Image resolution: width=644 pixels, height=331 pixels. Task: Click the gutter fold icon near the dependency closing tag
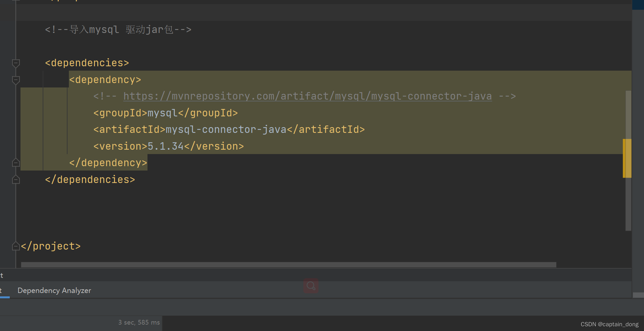tap(15, 162)
